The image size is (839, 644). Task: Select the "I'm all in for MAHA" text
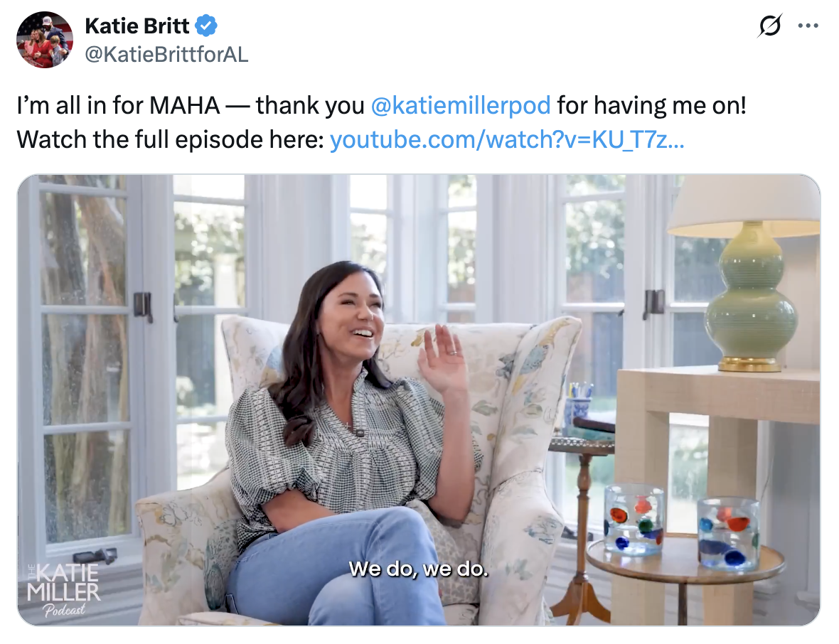coord(118,105)
